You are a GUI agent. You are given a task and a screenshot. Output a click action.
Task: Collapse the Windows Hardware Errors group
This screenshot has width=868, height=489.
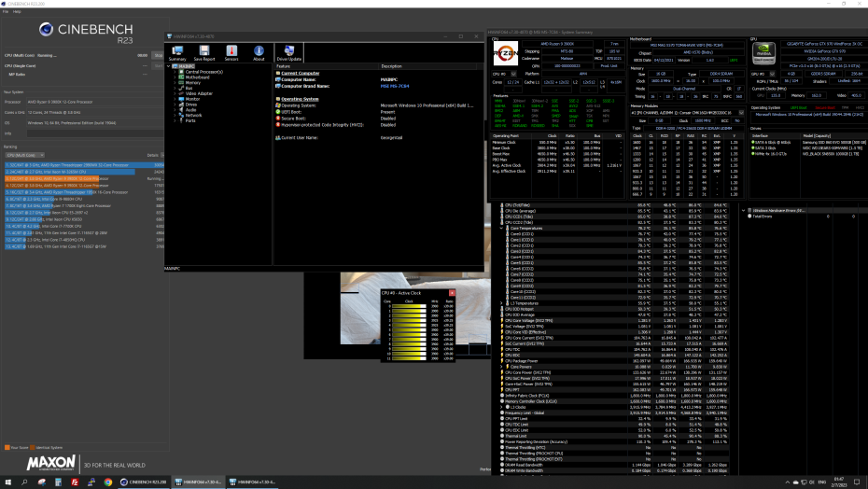(744, 211)
